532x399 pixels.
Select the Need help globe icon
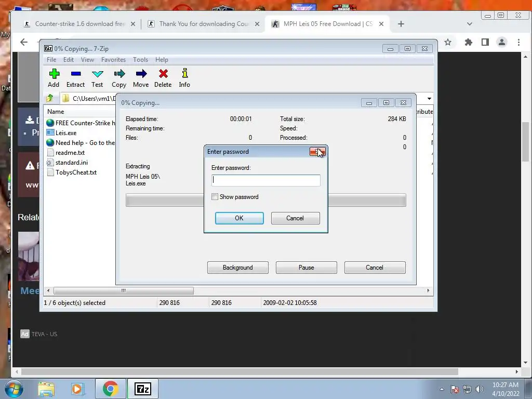(x=50, y=142)
